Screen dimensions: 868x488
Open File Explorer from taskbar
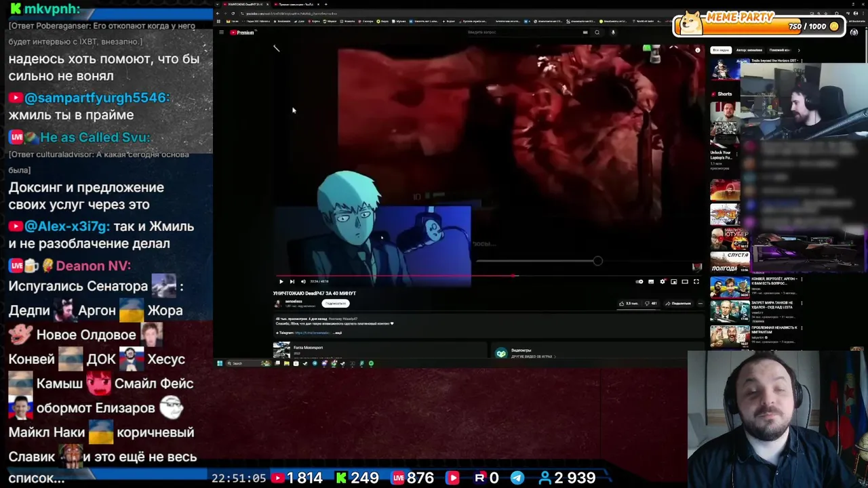point(286,364)
